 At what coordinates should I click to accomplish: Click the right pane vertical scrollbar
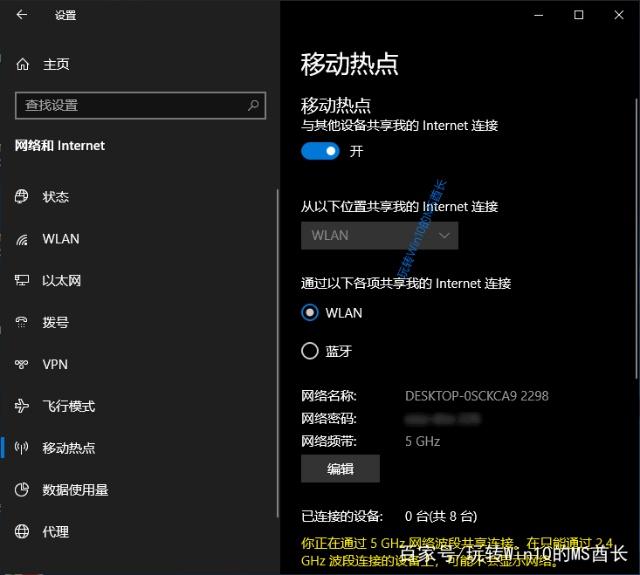coord(636,240)
